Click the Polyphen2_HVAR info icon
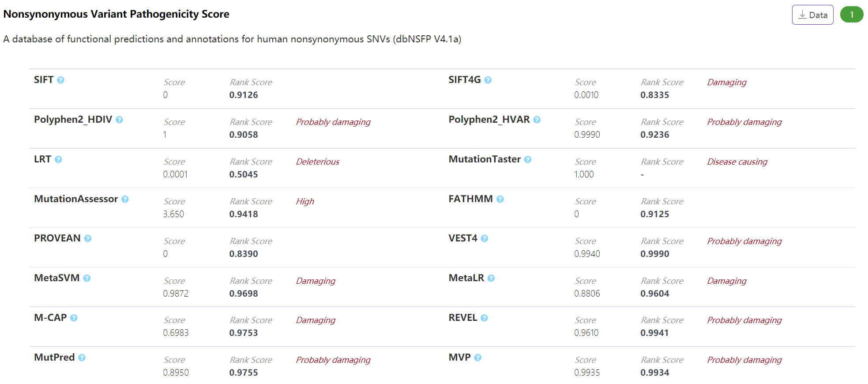 point(537,120)
